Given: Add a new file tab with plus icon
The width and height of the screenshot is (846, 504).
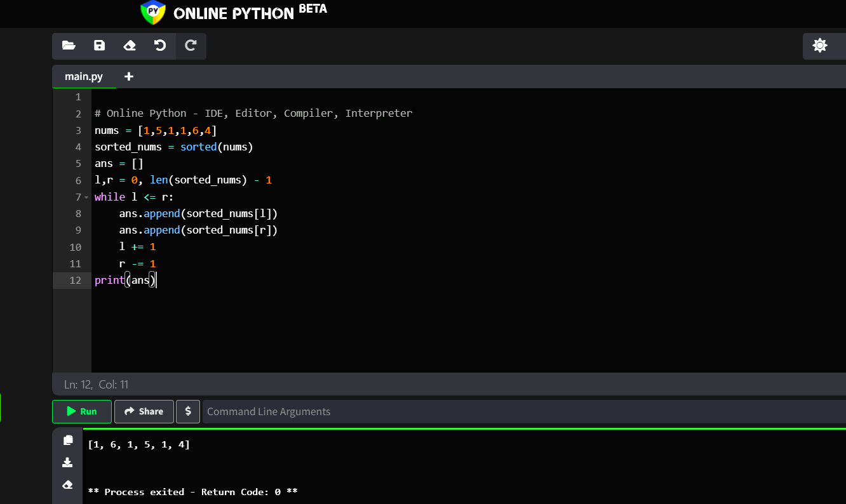Looking at the screenshot, I should coord(129,77).
